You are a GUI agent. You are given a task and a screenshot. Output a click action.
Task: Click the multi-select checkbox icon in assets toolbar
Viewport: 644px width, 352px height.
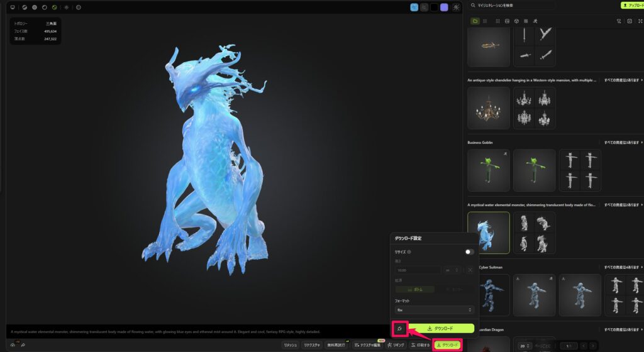point(630,21)
